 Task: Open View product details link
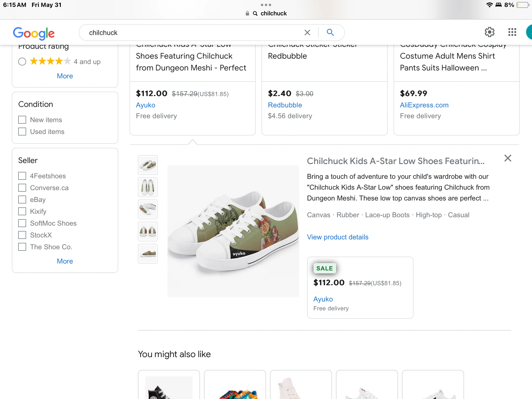pyautogui.click(x=337, y=237)
